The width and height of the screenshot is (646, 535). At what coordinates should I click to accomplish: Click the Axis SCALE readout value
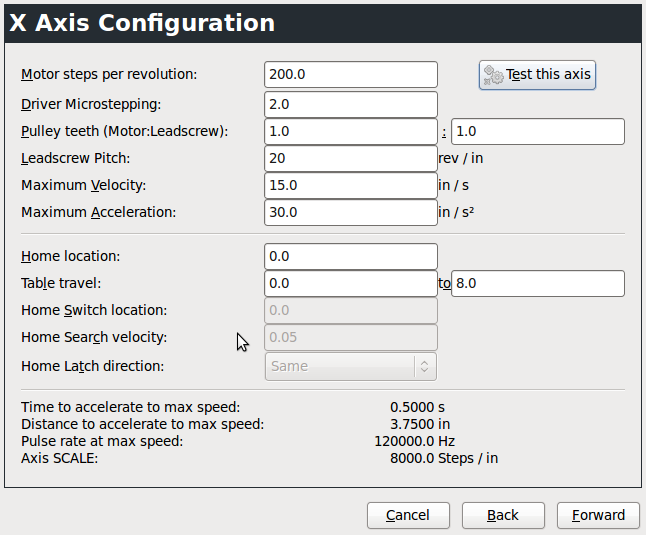(x=444, y=458)
